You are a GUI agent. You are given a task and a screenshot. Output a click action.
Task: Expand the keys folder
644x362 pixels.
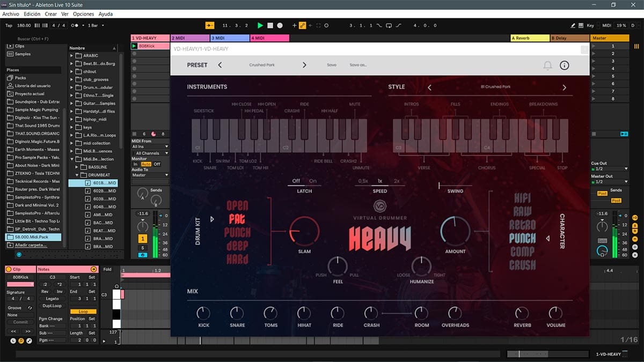point(72,128)
